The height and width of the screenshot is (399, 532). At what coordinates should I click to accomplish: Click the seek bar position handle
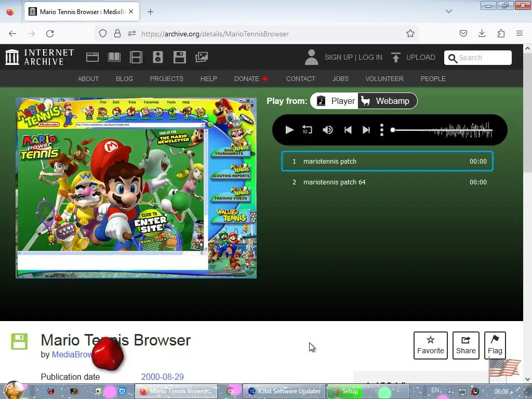tap(393, 130)
